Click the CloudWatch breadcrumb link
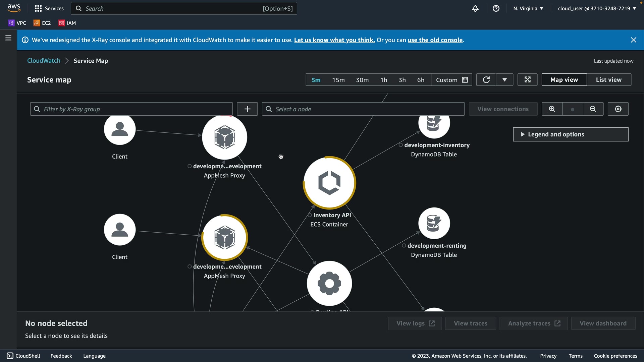This screenshot has width=644, height=362. click(x=44, y=61)
